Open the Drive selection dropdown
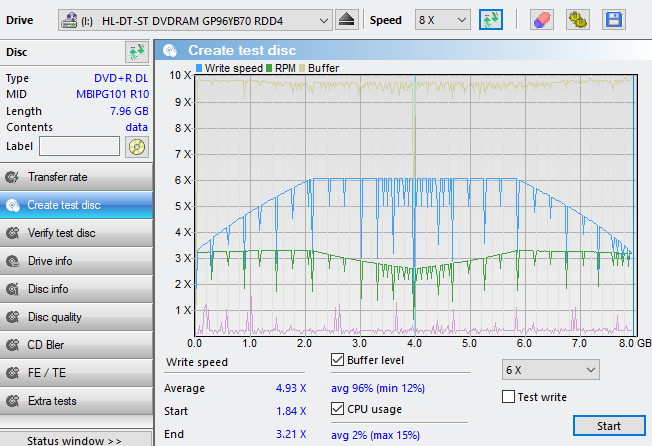 (x=195, y=20)
